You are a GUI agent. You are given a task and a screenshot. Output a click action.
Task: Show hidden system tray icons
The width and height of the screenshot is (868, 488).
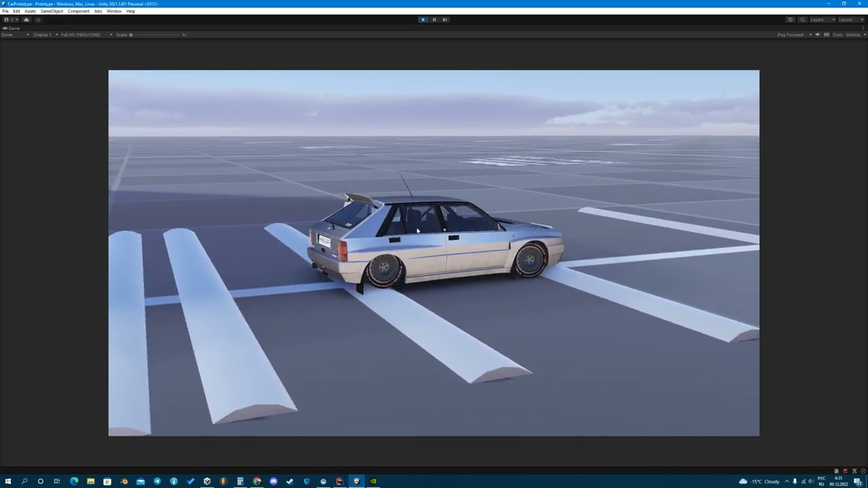[787, 481]
